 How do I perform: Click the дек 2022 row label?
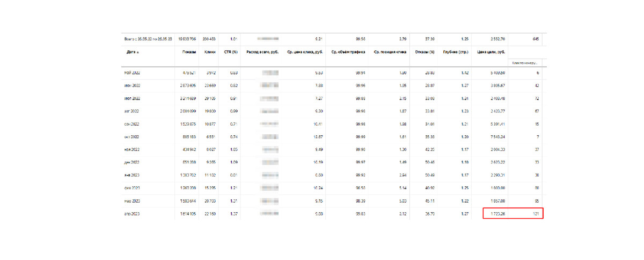pyautogui.click(x=133, y=162)
